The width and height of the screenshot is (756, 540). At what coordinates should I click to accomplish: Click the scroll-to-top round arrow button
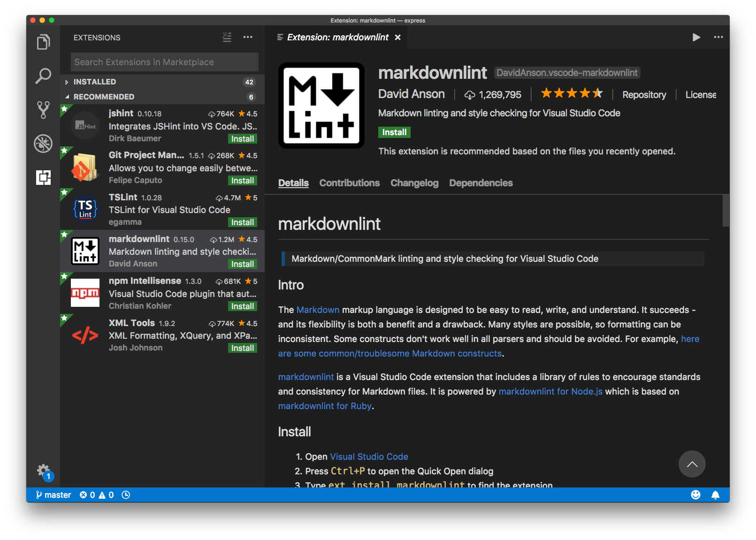(692, 464)
